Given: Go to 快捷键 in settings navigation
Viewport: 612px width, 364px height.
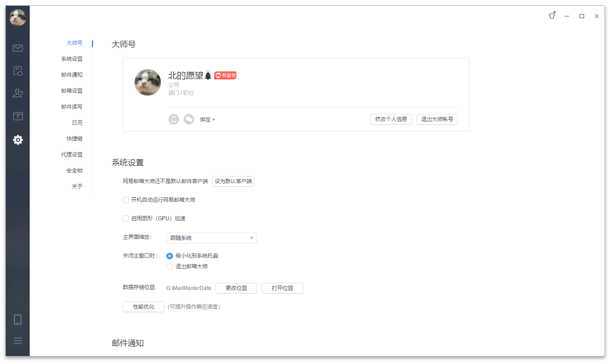Looking at the screenshot, I should (75, 139).
